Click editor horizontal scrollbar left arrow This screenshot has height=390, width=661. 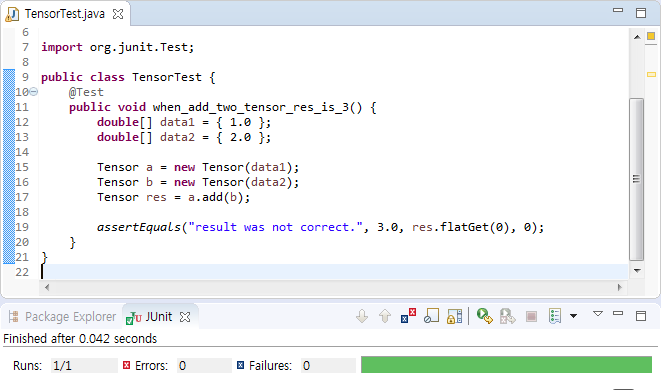point(47,287)
